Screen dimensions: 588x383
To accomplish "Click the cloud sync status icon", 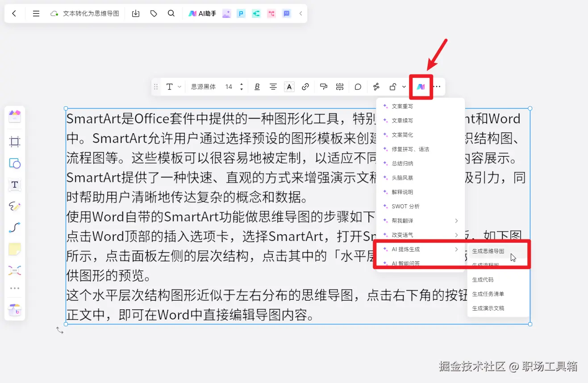I will (54, 14).
